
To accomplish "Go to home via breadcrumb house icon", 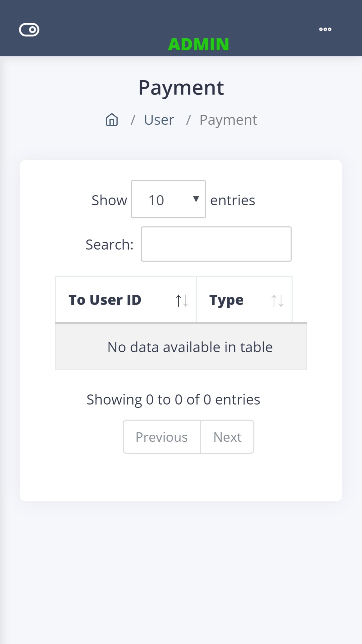I will coord(112,120).
